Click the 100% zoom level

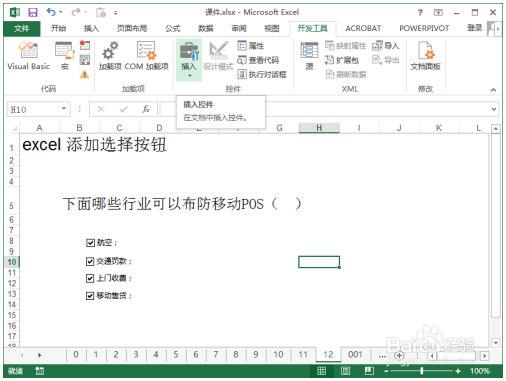coord(480,371)
